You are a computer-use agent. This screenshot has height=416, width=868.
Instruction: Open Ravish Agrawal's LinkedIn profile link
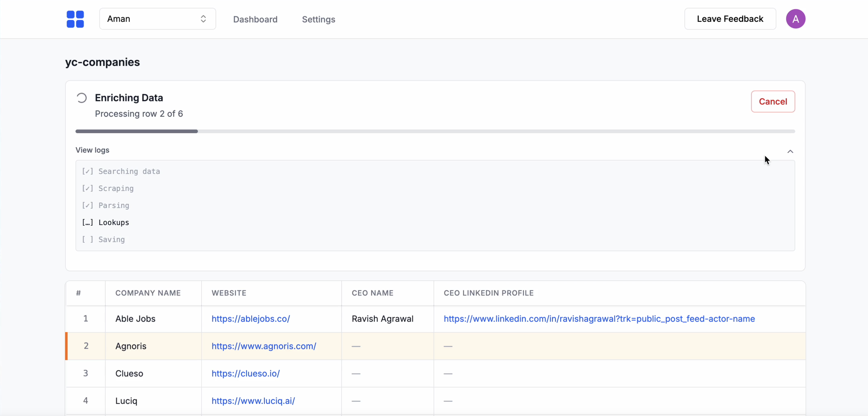coord(599,319)
